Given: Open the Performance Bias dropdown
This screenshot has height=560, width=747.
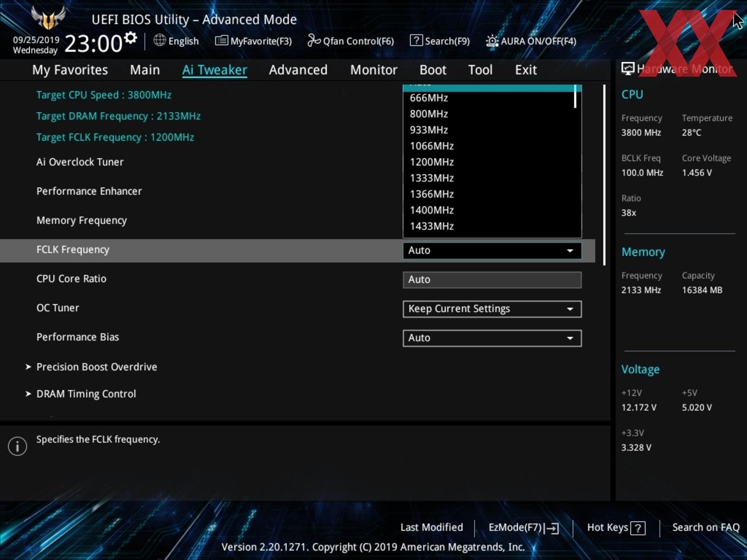Looking at the screenshot, I should point(492,338).
